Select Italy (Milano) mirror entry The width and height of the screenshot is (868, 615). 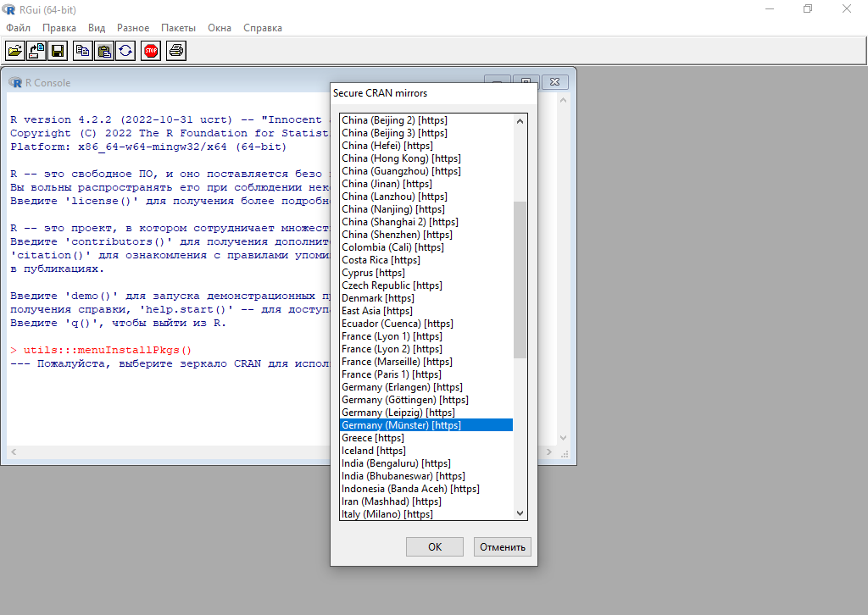[x=387, y=514]
